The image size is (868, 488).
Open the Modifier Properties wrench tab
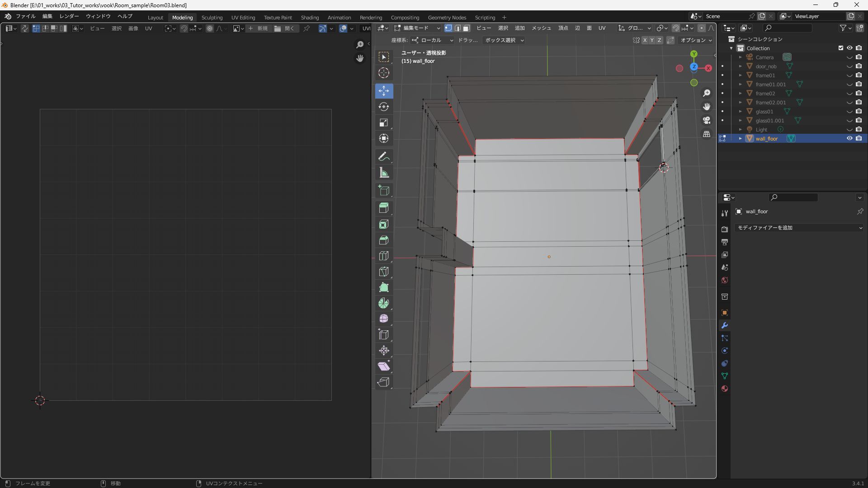[724, 325]
